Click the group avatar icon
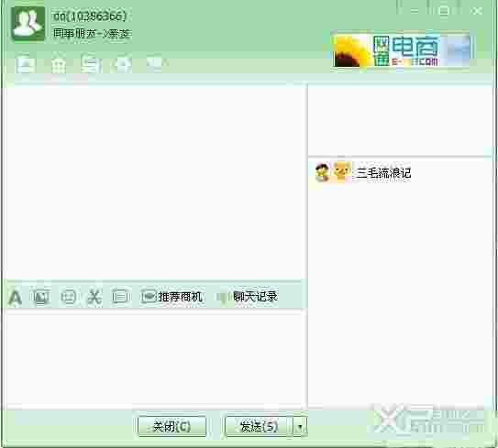Image resolution: width=498 pixels, height=448 pixels. tap(28, 23)
